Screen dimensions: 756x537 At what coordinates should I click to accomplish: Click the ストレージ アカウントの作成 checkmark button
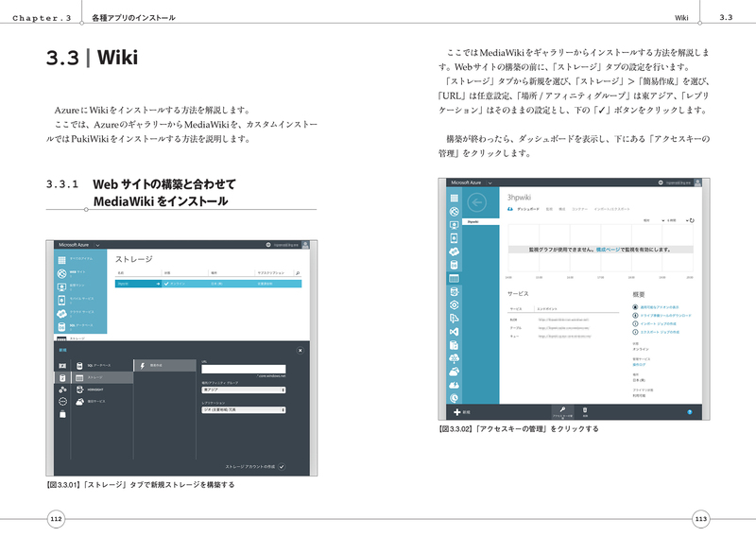[x=282, y=466]
